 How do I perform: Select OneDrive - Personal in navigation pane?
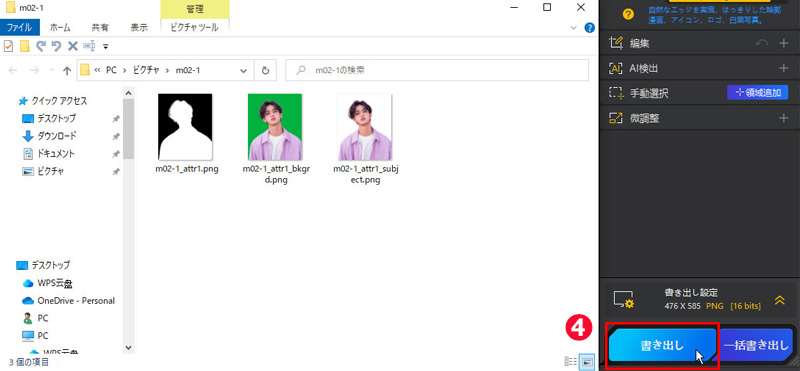(x=76, y=301)
